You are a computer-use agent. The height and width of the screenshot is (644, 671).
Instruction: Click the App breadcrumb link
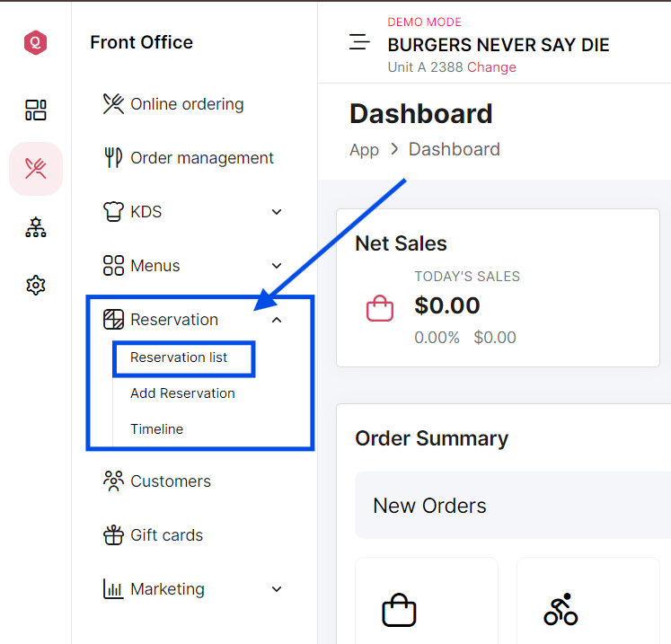pos(364,150)
